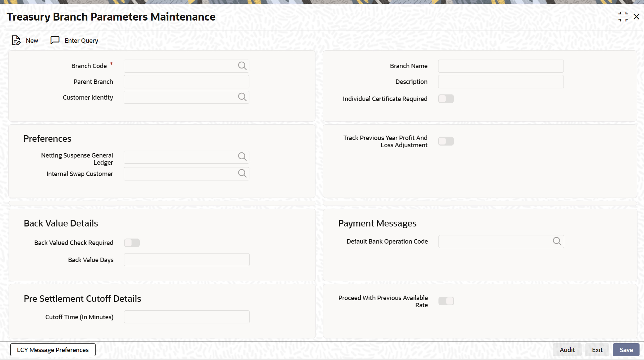
Task: Toggle Back Valued Check Required switch
Action: [x=132, y=243]
